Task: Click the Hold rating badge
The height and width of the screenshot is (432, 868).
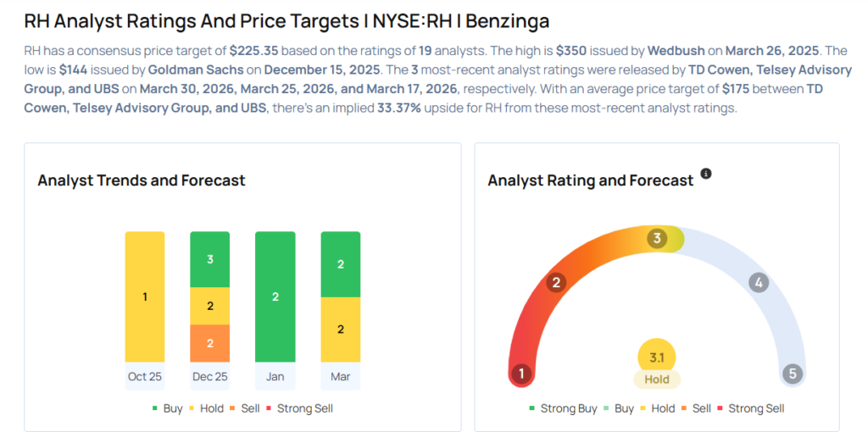Action: tap(656, 380)
